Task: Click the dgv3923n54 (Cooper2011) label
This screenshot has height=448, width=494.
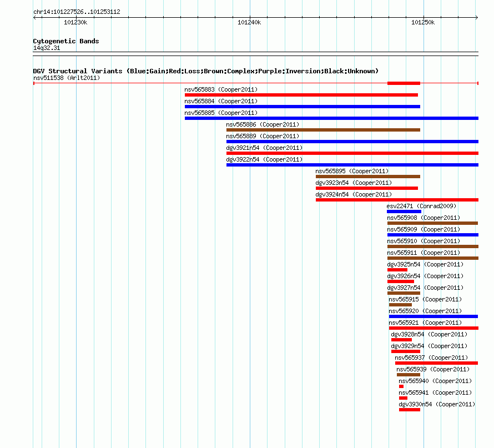Action: pyautogui.click(x=354, y=183)
